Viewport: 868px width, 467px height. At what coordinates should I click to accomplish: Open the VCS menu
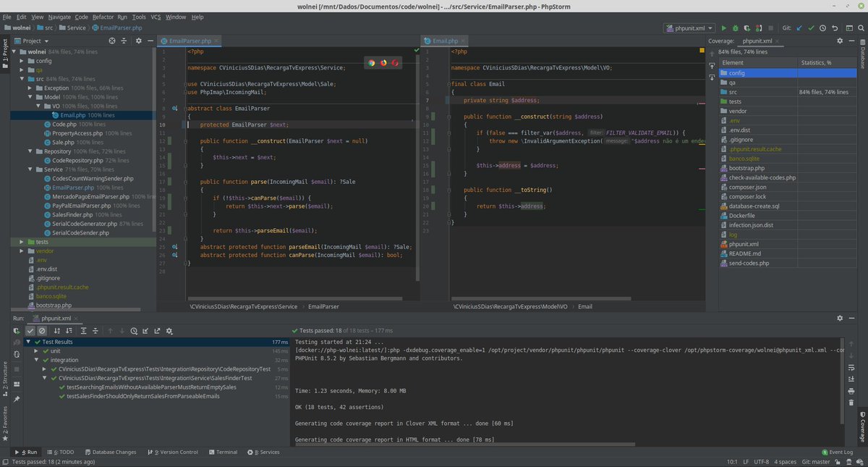[x=156, y=17]
